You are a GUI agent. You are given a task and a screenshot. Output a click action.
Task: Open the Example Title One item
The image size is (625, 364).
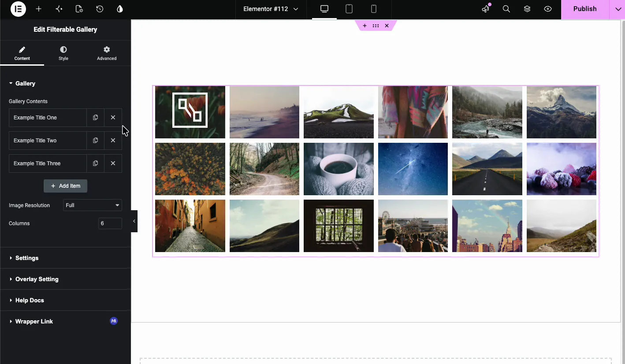tap(48, 118)
